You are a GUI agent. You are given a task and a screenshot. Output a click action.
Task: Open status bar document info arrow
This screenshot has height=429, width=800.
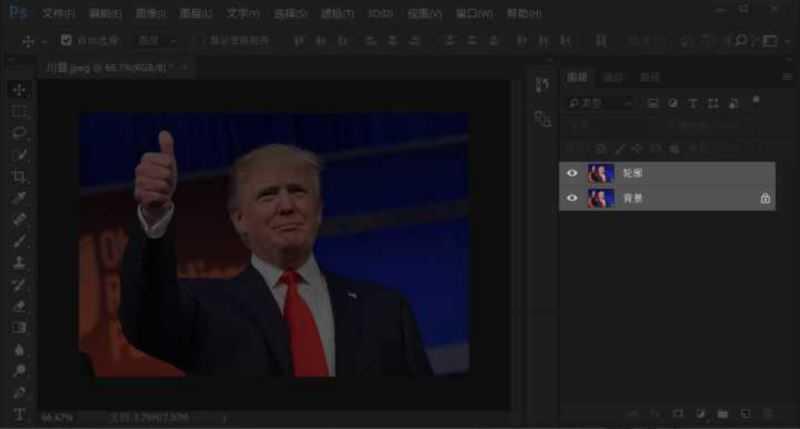[x=224, y=418]
